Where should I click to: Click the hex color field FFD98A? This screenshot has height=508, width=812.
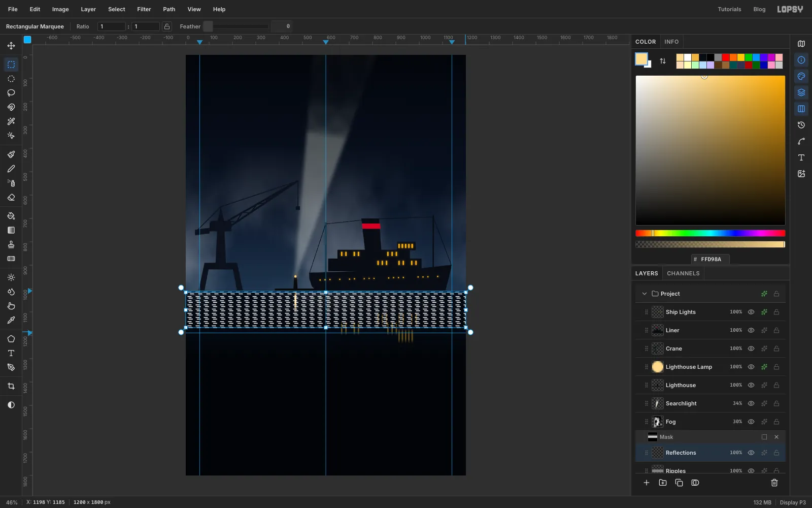(710, 259)
